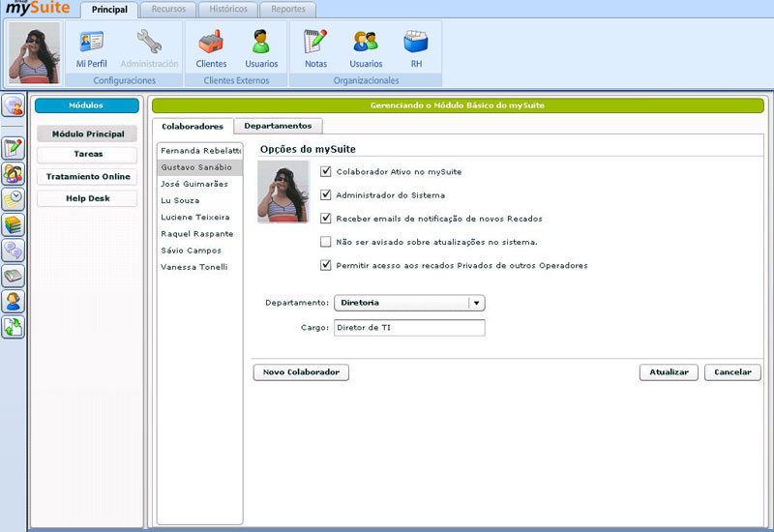Open the Help Desk module
Image resolution: width=774 pixels, height=532 pixels.
click(x=87, y=198)
